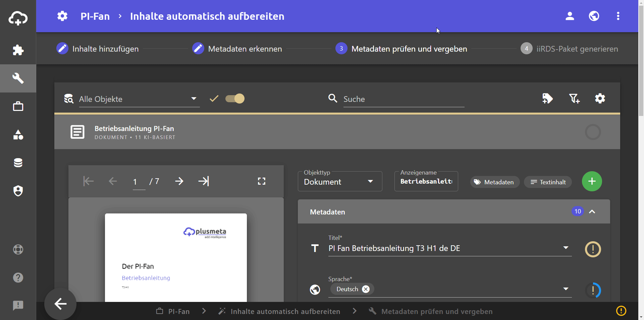The width and height of the screenshot is (644, 320).
Task: Open the Alle Objekte filter dropdown
Action: [x=139, y=99]
